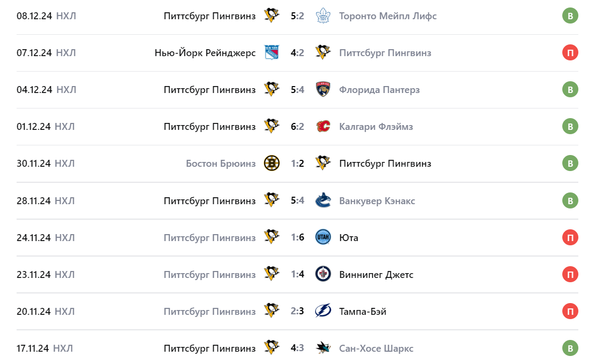
Task: Open the 17.11.24 Сан-Хосе Шаркс match row
Action: click(297, 348)
